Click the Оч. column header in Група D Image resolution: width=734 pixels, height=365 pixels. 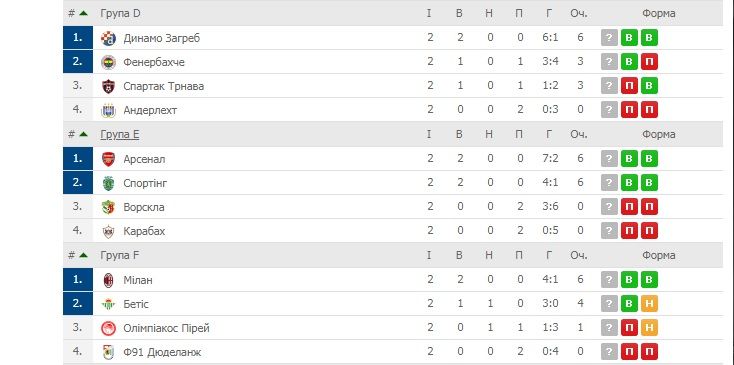pos(579,14)
